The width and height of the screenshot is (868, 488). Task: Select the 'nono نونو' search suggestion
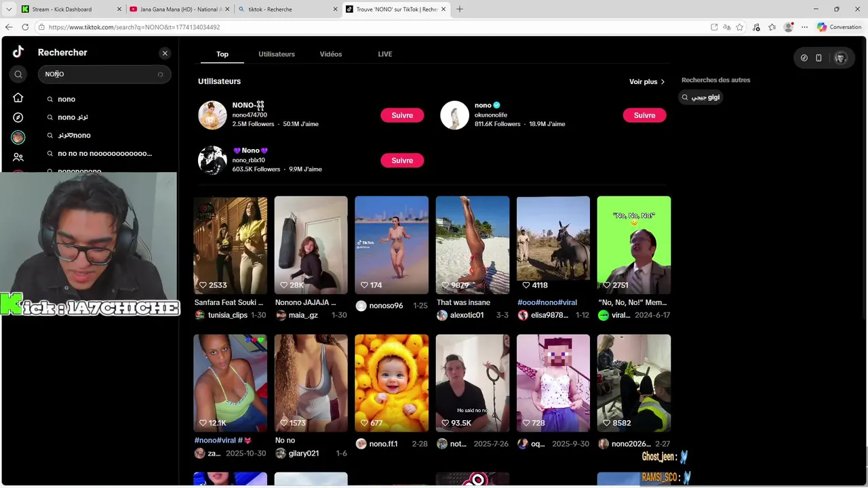tap(73, 117)
